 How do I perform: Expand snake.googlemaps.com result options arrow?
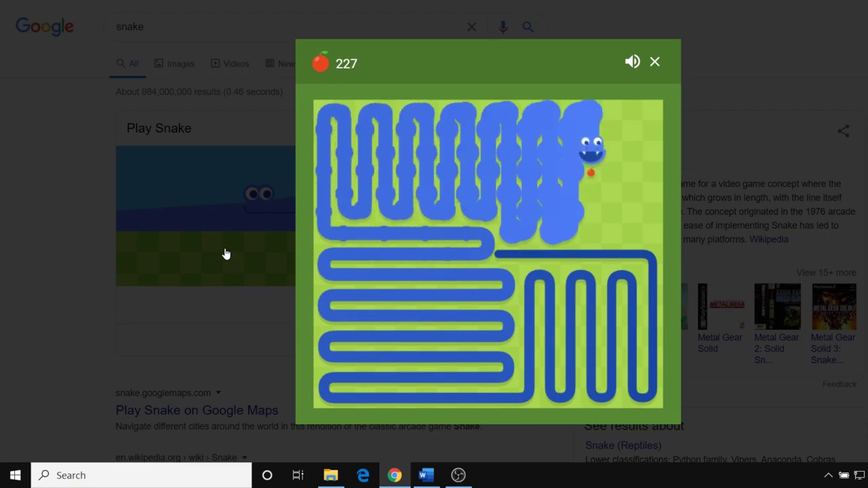218,392
